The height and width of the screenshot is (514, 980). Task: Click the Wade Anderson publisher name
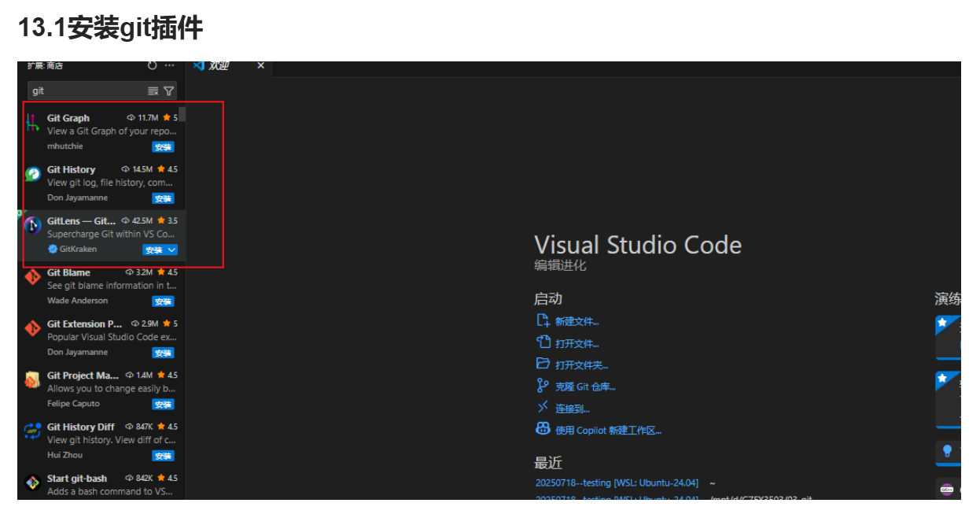[77, 301]
